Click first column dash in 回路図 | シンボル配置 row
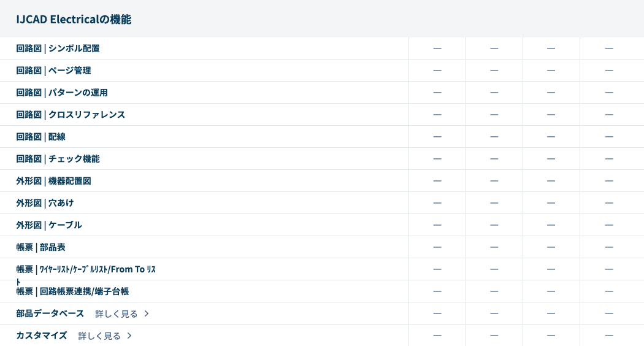The height and width of the screenshot is (346, 644). tap(437, 48)
